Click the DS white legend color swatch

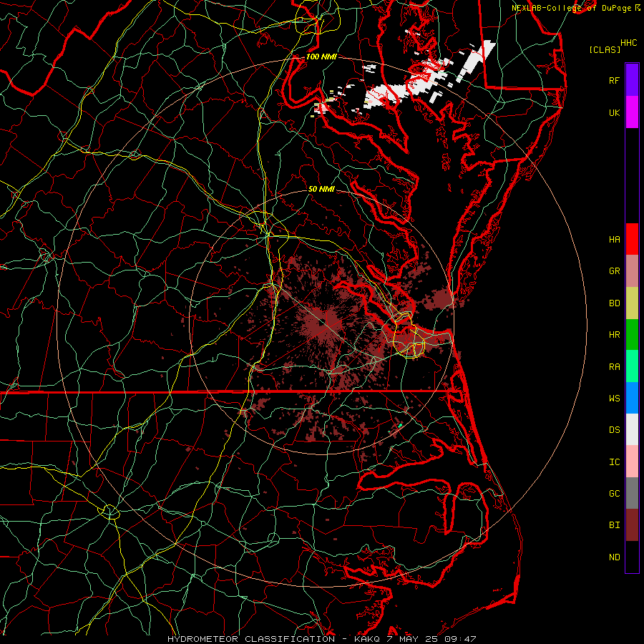[632, 429]
